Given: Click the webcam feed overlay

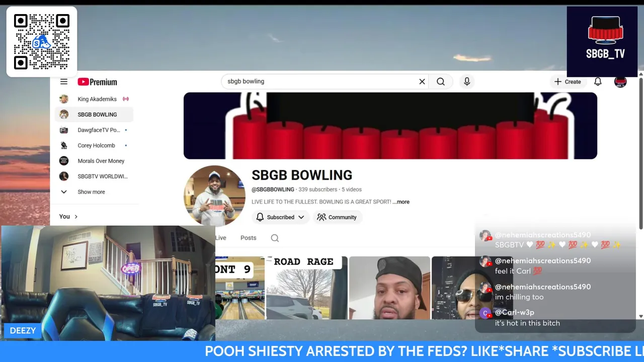Looking at the screenshot, I should tap(108, 283).
